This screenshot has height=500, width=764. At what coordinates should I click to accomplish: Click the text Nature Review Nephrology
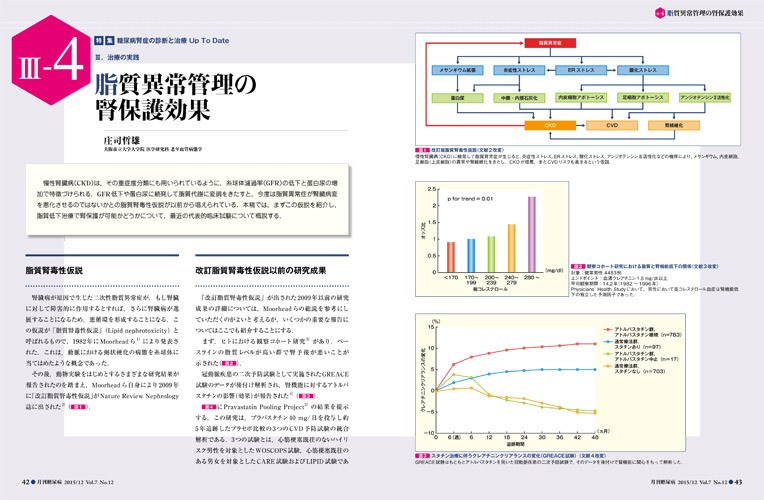tap(139, 396)
